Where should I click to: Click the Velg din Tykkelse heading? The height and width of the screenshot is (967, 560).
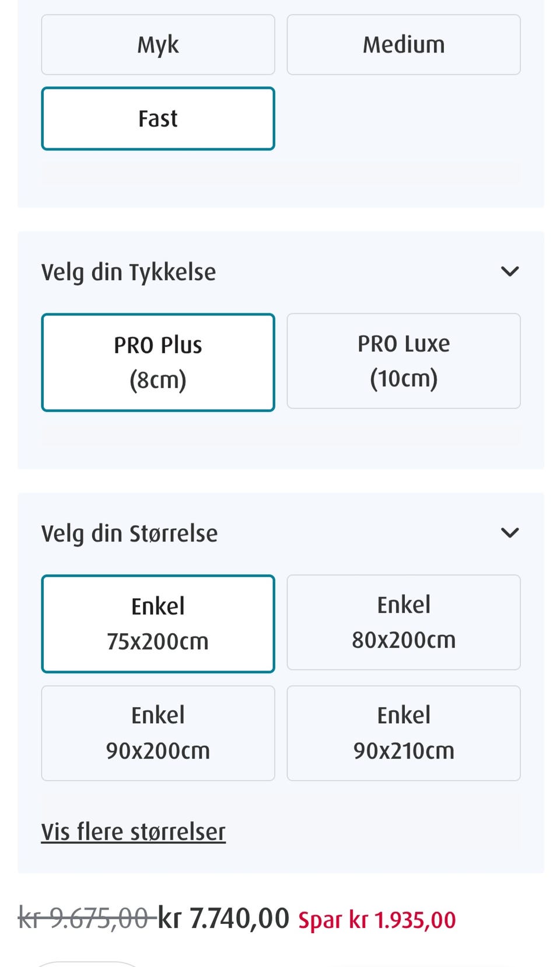coord(128,273)
